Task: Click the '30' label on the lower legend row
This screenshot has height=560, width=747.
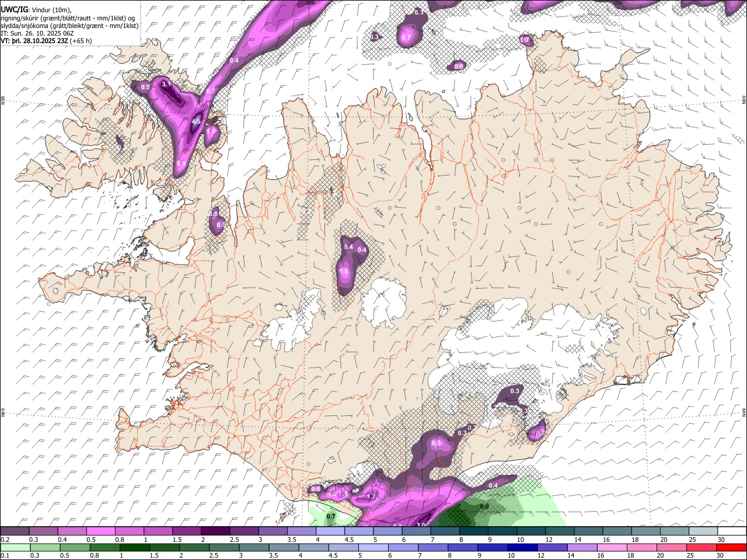Action: (x=720, y=556)
